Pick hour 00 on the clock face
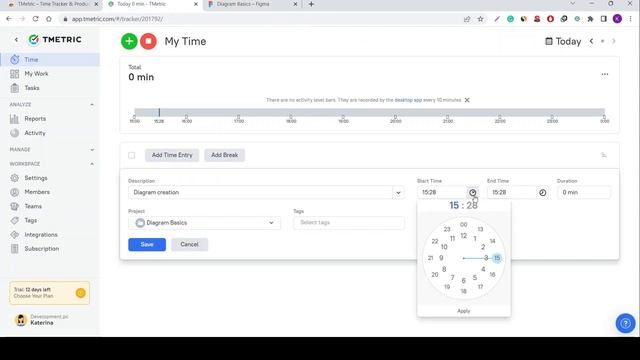Screen dimensions: 640x360 (464, 224)
